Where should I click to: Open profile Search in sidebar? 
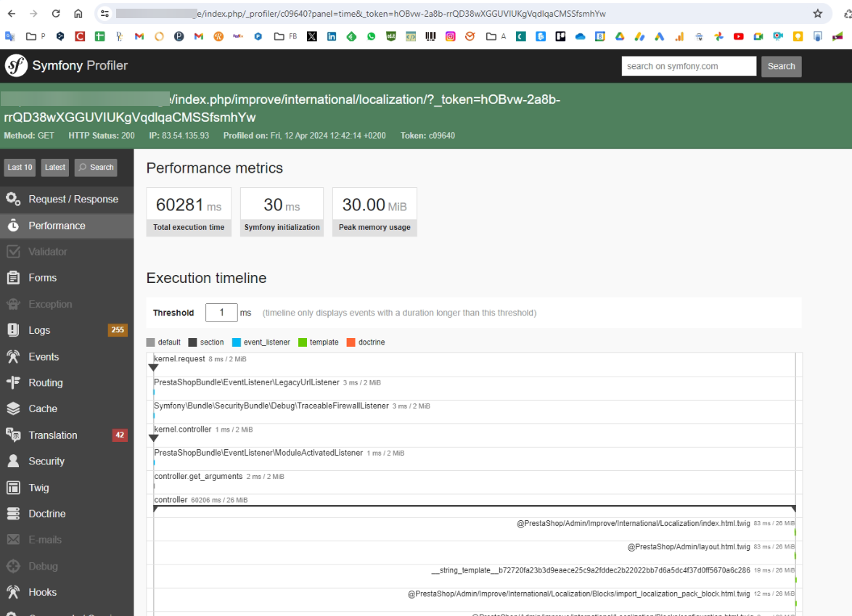tap(97, 168)
